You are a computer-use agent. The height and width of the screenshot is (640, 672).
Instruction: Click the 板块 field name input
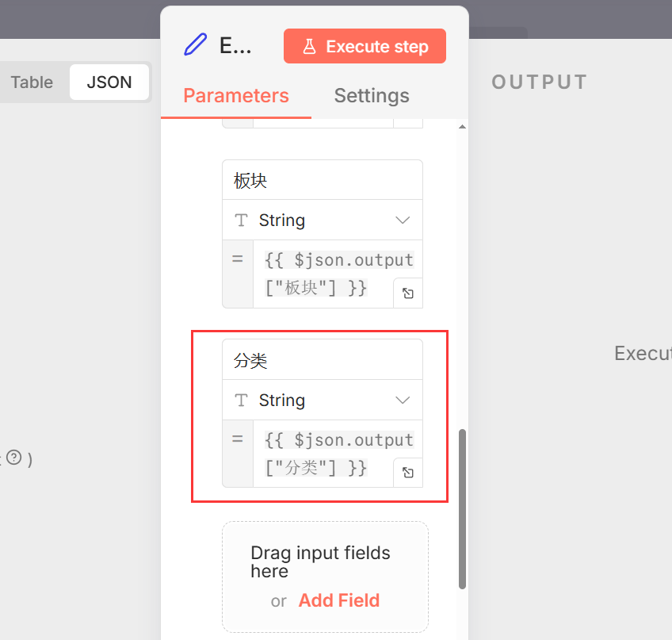tap(322, 181)
